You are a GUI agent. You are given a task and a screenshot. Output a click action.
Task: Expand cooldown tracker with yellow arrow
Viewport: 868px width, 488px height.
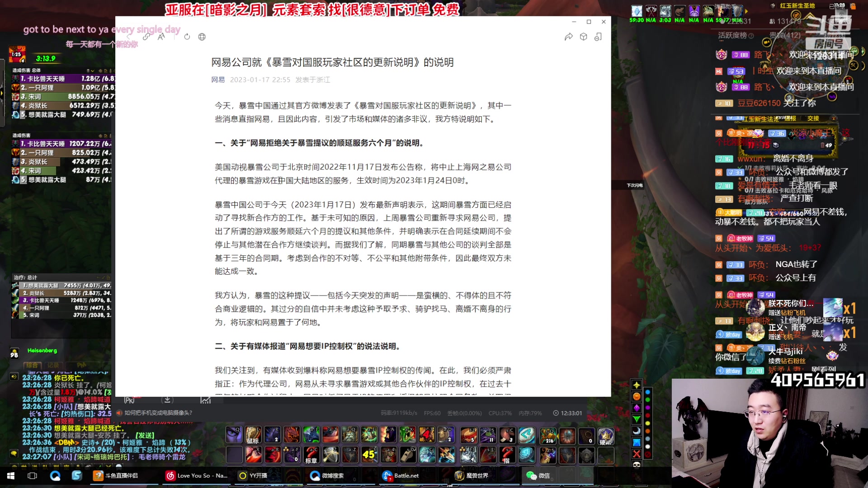point(746,11)
